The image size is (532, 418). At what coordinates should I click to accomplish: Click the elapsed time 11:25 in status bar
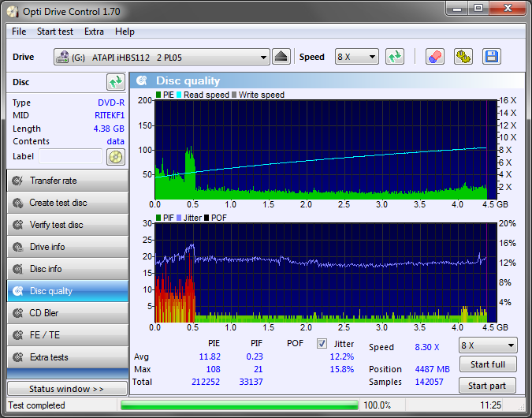pos(490,405)
